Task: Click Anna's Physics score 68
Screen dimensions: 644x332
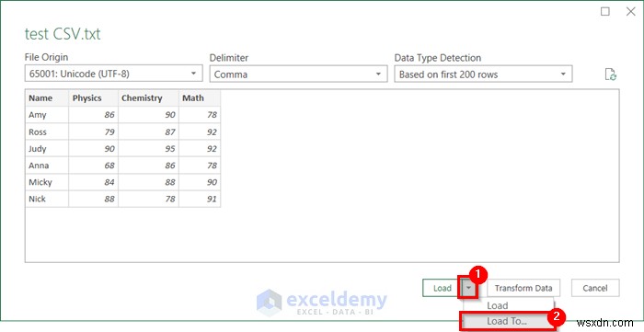Action: pos(93,166)
